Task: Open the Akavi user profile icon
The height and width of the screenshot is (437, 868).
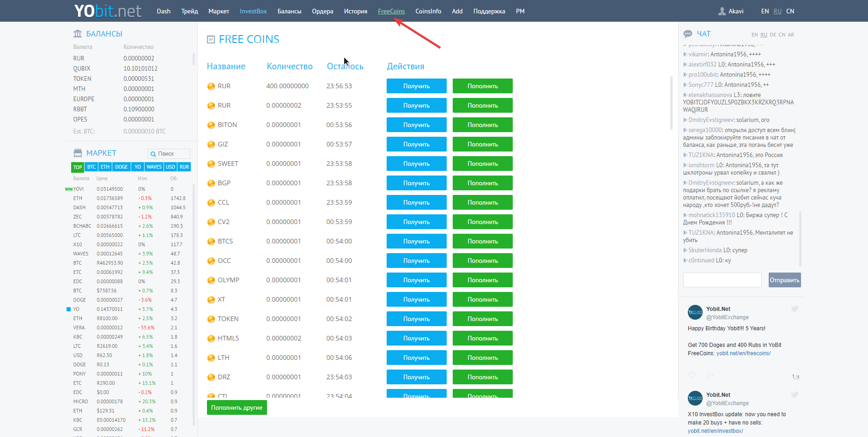Action: click(722, 11)
